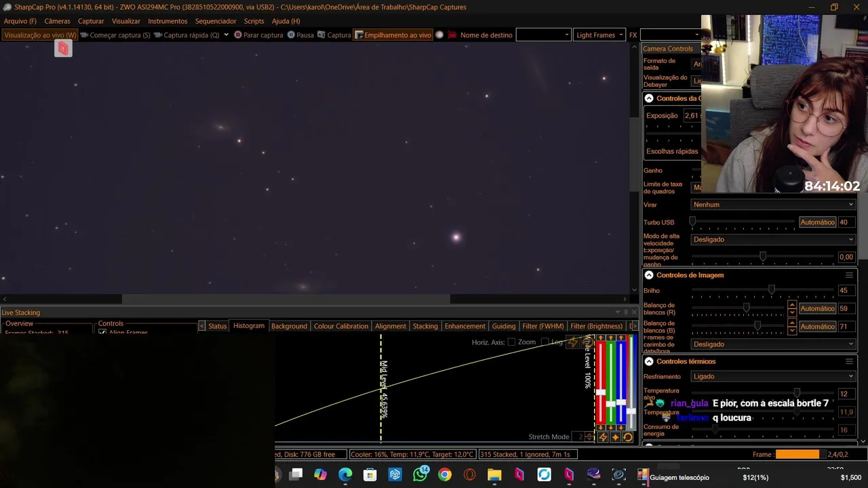
Task: Click Automático button for Balanço de brancos (R)
Action: tap(817, 308)
